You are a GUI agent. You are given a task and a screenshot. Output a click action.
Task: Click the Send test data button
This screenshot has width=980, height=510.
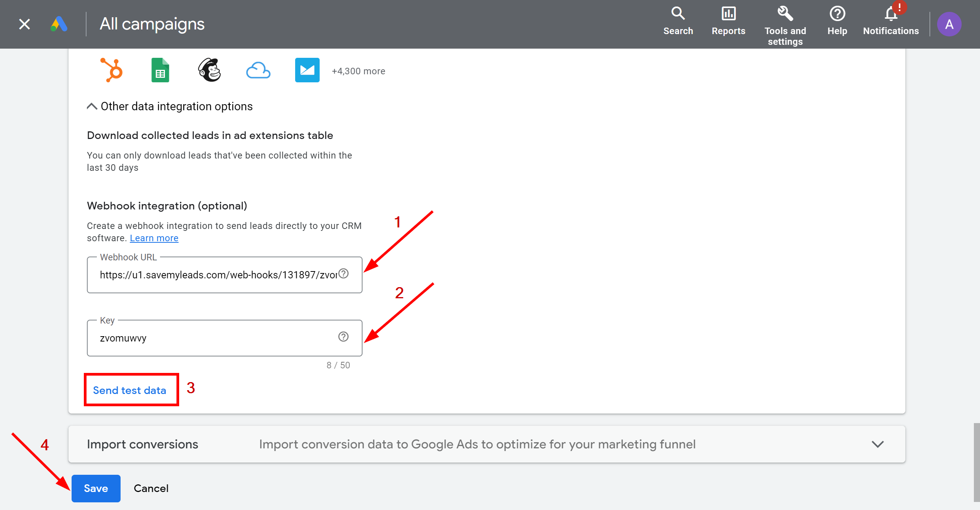click(129, 390)
